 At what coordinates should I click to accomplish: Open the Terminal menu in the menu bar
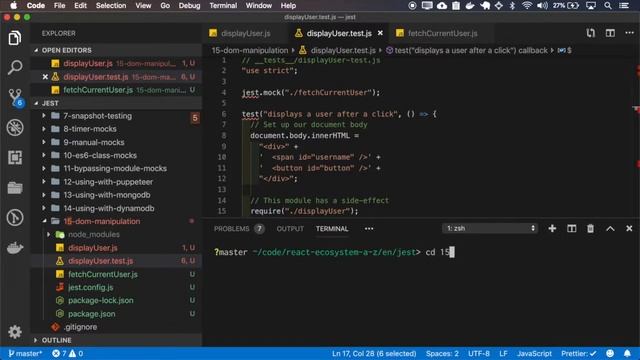click(223, 6)
